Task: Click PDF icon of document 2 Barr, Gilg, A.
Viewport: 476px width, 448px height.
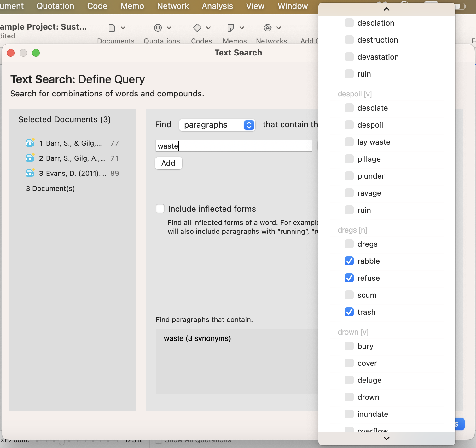Action: (x=30, y=158)
